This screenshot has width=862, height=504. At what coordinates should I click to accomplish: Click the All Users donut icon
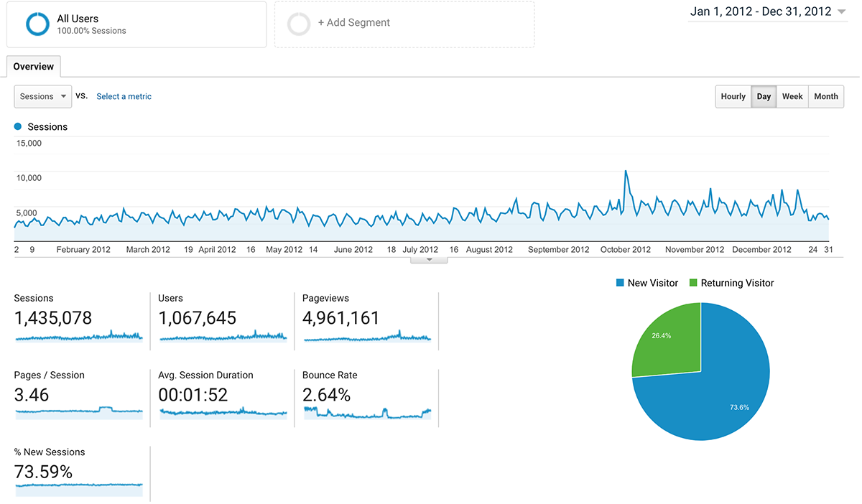pos(37,24)
